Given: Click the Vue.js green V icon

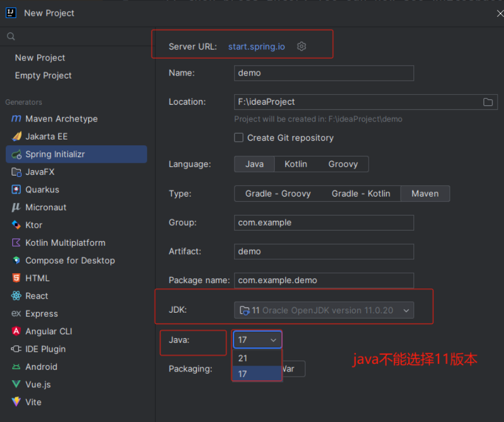Looking at the screenshot, I should 16,384.
